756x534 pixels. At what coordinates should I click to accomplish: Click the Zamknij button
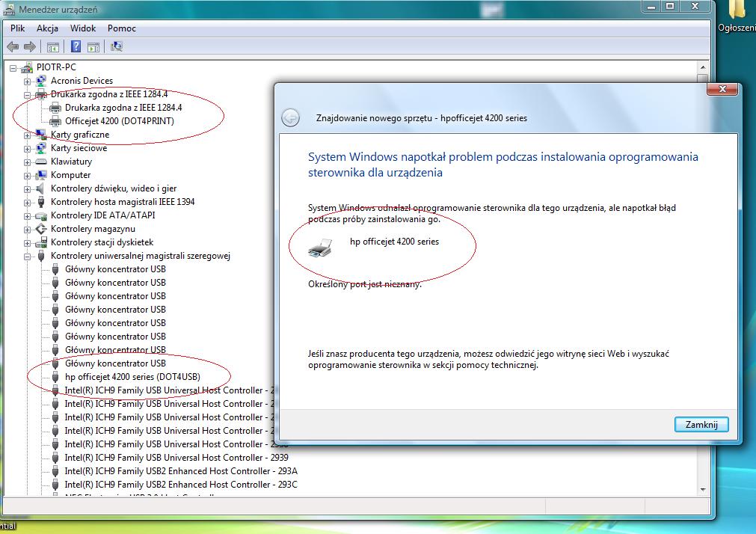point(701,425)
